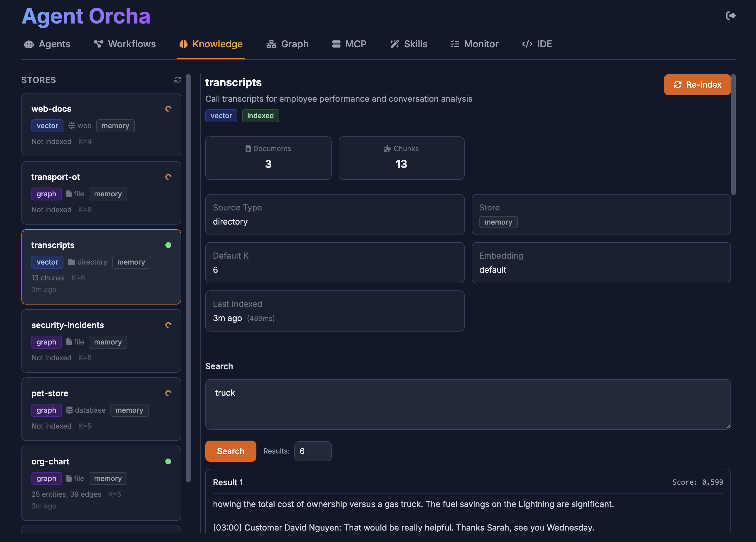
Task: Click the Skills wand icon
Action: [394, 44]
